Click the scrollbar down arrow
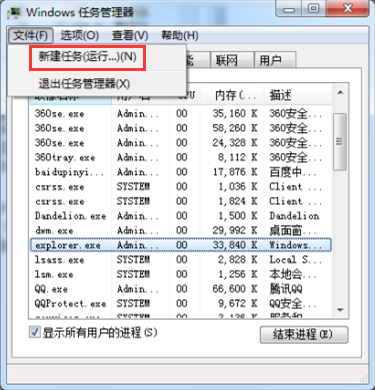 pos(340,310)
